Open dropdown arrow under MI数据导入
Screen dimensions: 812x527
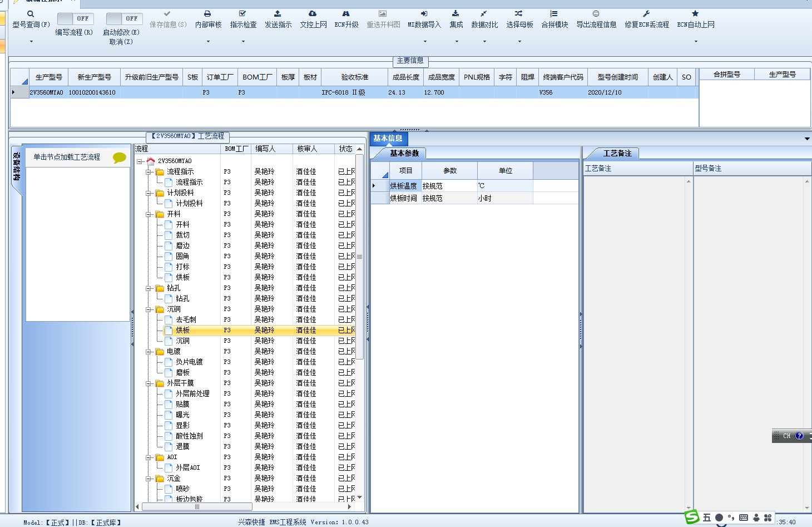tap(425, 42)
